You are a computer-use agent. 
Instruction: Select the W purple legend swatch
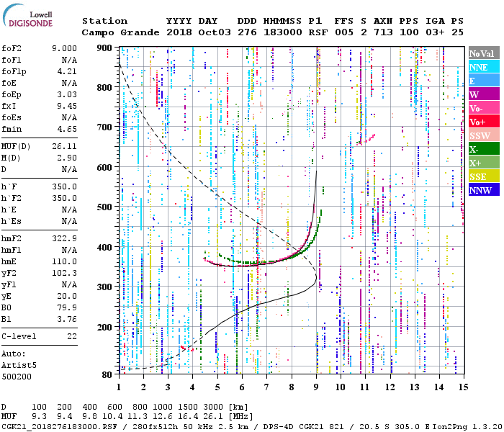click(x=484, y=94)
